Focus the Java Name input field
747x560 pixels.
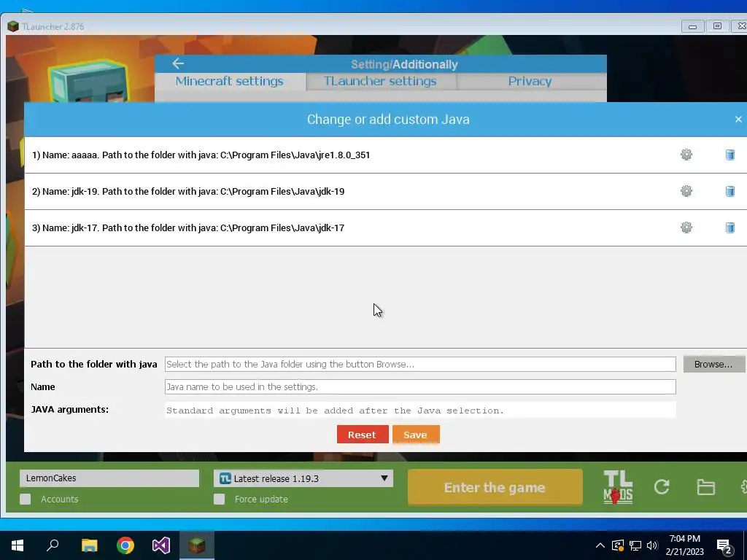tap(420, 386)
